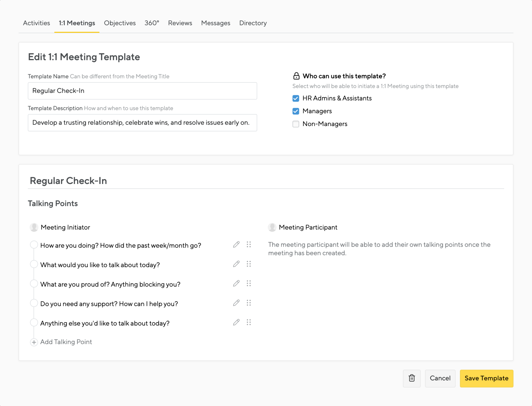Grab reorder handle for 'Do you need any support?'
Viewport: 532px width, 406px height.
pyautogui.click(x=249, y=303)
